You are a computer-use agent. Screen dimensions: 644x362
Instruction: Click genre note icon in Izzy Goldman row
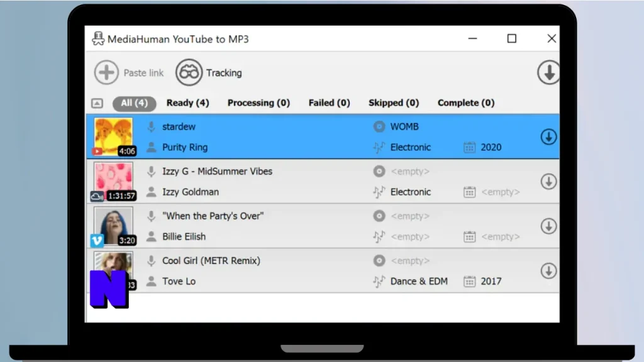pos(379,192)
